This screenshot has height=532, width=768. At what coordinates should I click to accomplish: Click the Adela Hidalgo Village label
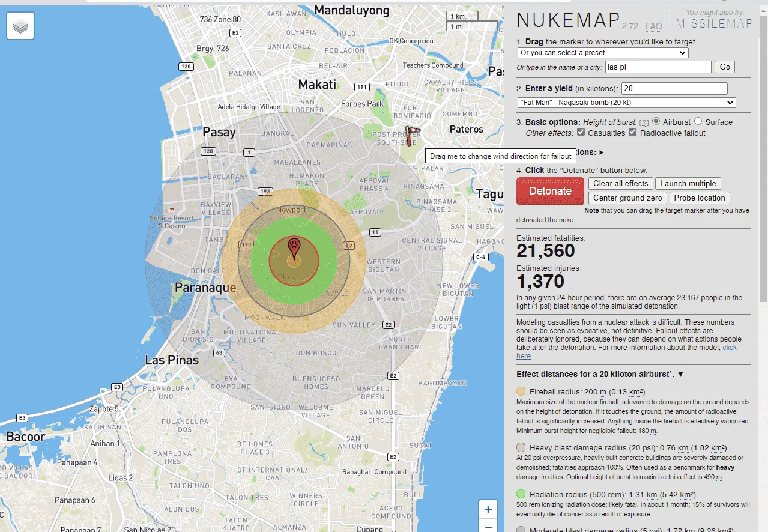click(249, 107)
